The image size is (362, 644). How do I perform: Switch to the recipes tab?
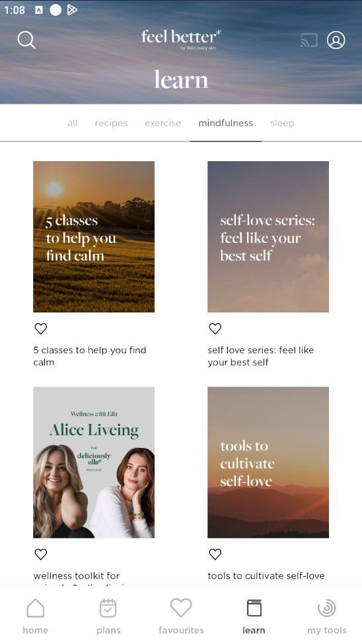coord(111,124)
